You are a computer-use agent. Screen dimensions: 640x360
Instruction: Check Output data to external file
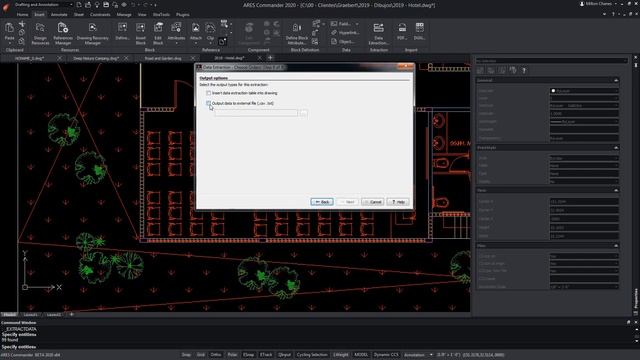point(209,103)
